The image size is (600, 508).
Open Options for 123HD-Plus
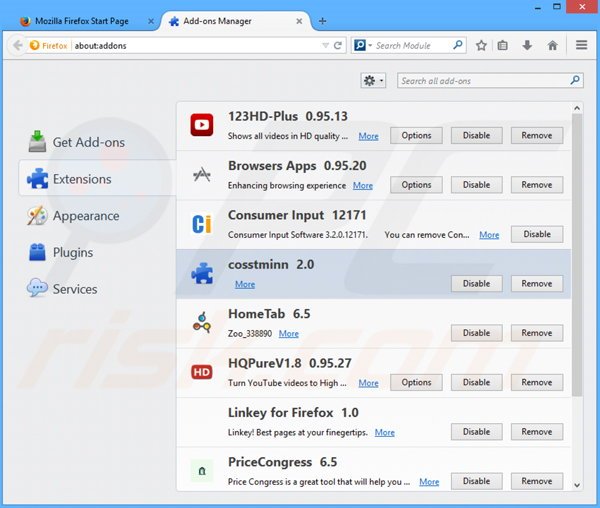click(x=416, y=135)
